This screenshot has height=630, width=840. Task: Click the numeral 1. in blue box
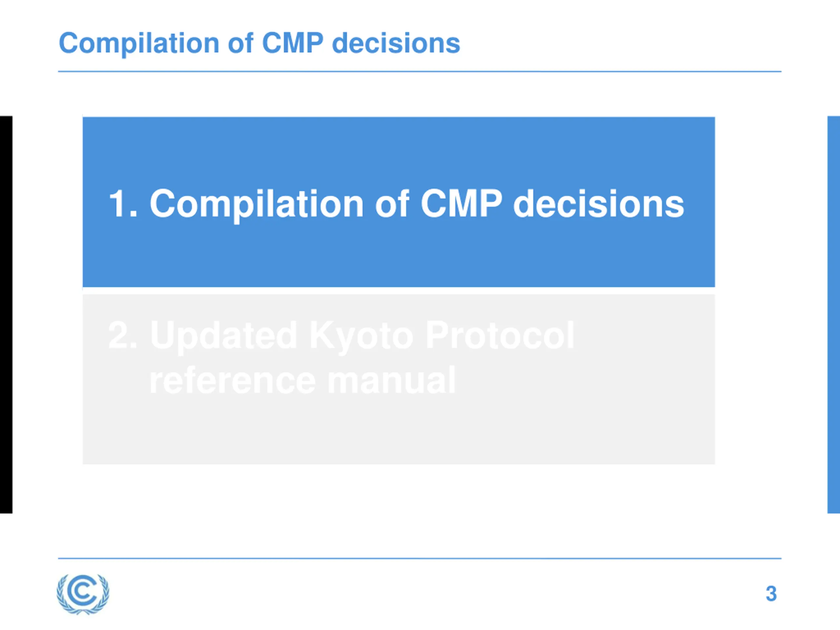123,204
